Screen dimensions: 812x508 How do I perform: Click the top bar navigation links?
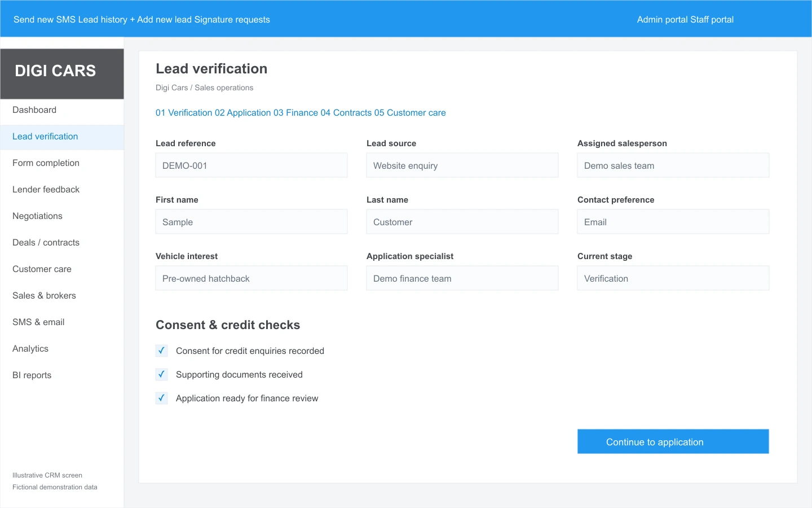(x=142, y=20)
